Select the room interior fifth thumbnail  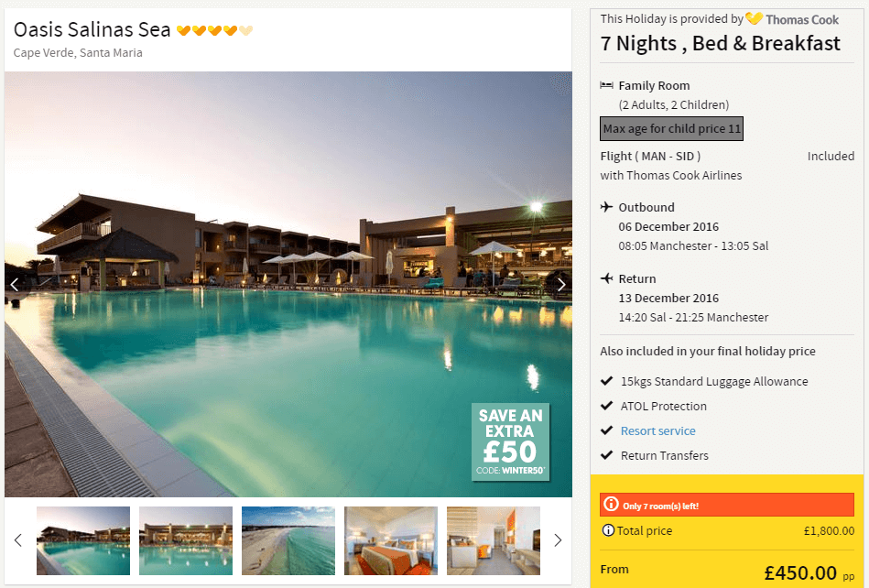click(494, 540)
